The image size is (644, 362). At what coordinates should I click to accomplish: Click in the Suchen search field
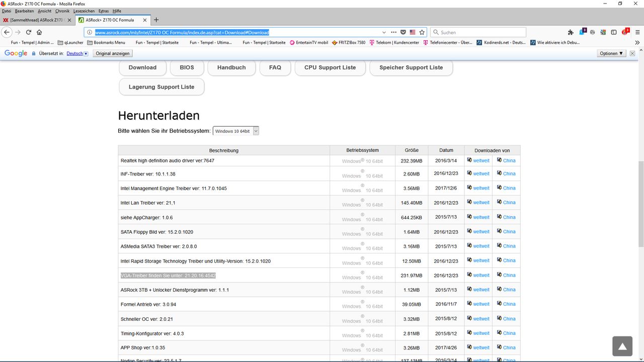click(478, 32)
